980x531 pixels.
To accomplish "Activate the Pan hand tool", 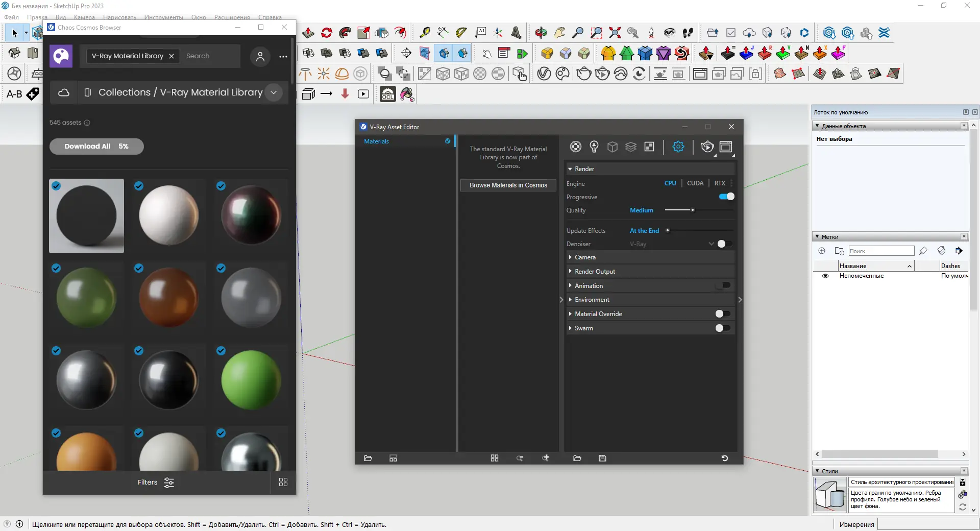I will point(559,33).
